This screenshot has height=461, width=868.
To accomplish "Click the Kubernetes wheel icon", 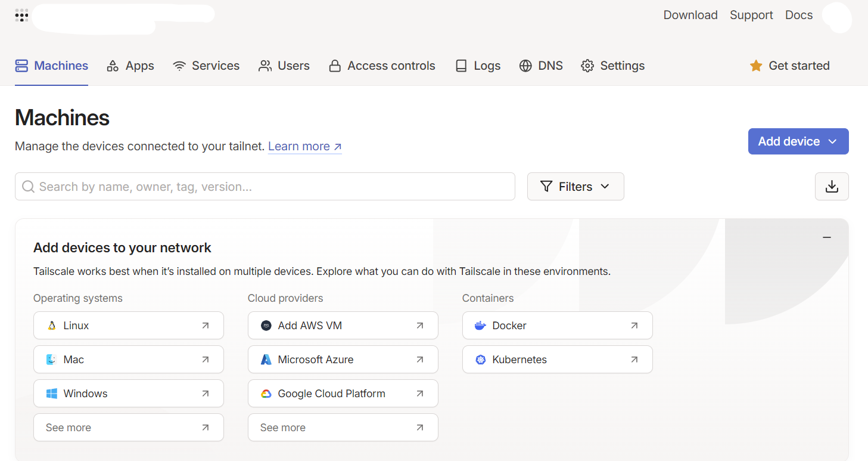I will pos(481,360).
